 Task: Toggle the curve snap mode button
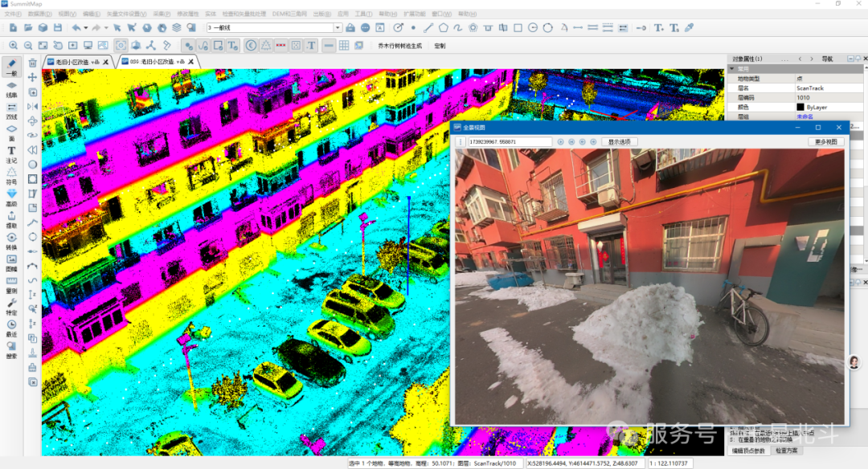203,45
